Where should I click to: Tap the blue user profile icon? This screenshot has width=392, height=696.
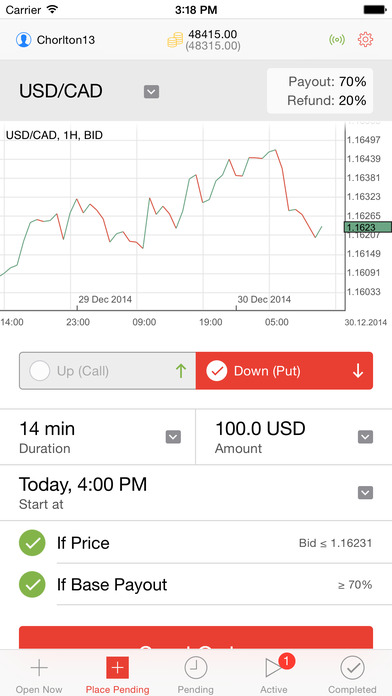(x=23, y=40)
